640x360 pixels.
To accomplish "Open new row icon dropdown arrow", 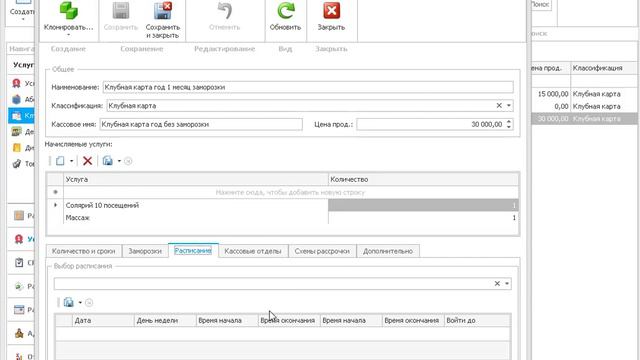I will pyautogui.click(x=71, y=161).
